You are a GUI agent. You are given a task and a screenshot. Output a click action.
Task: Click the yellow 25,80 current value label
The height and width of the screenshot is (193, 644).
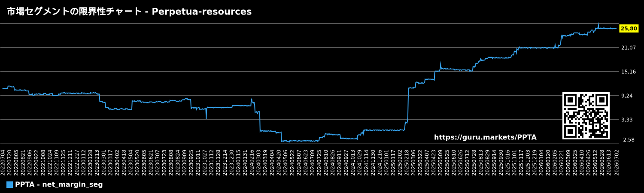click(x=629, y=29)
